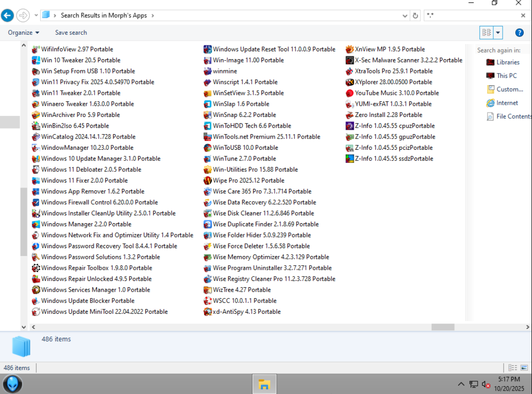The image size is (532, 394).
Task: Click the Wise Memory Optimizer icon
Action: point(208,257)
